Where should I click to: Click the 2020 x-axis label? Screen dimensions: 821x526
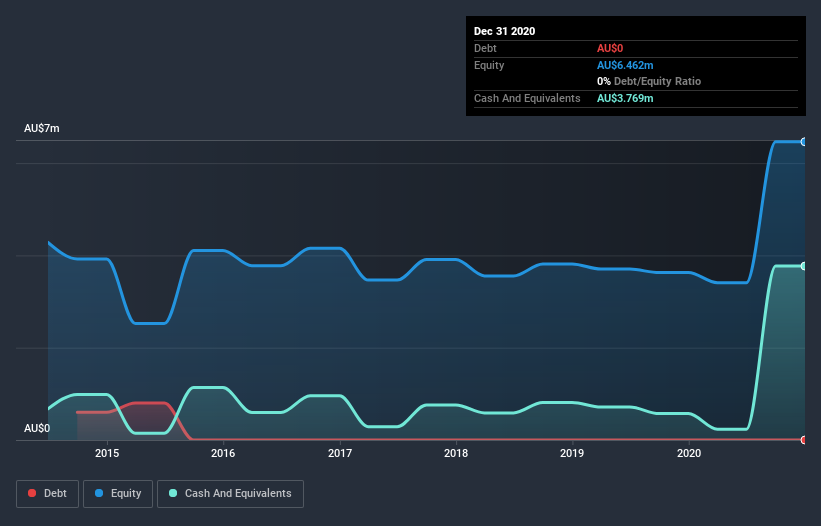689,453
